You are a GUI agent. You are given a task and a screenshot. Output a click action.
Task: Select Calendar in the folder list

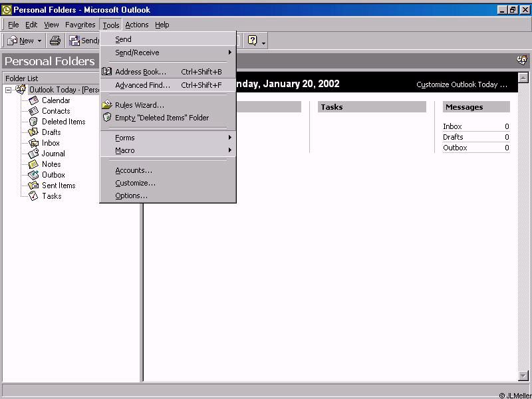56,100
